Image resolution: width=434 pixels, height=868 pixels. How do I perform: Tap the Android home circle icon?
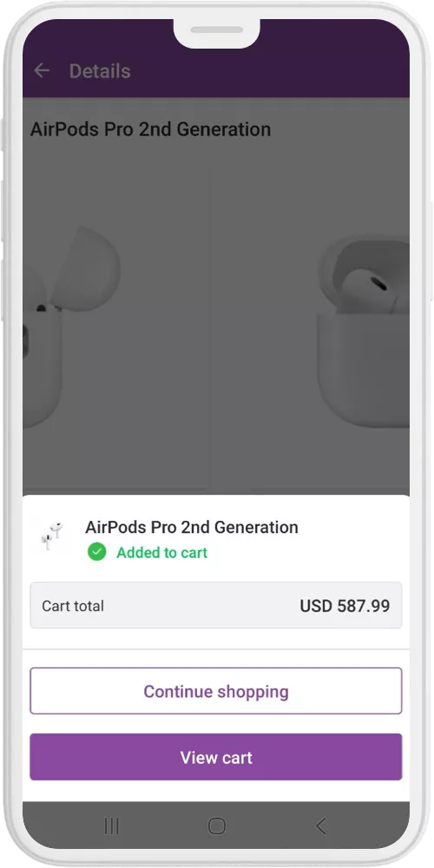216,826
